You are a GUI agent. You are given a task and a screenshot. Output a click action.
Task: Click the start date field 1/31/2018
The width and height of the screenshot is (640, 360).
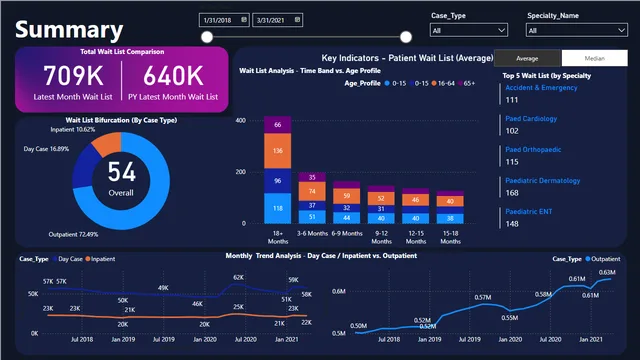[224, 20]
